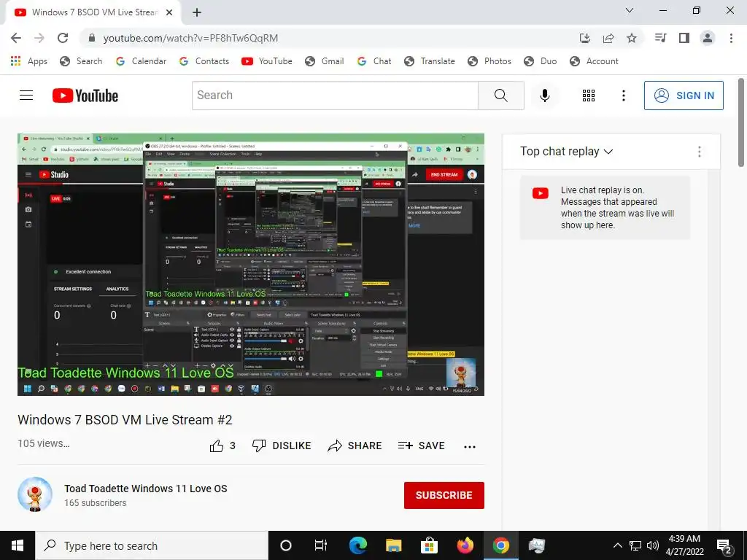
Task: Click the search magnifier button
Action: pos(500,96)
